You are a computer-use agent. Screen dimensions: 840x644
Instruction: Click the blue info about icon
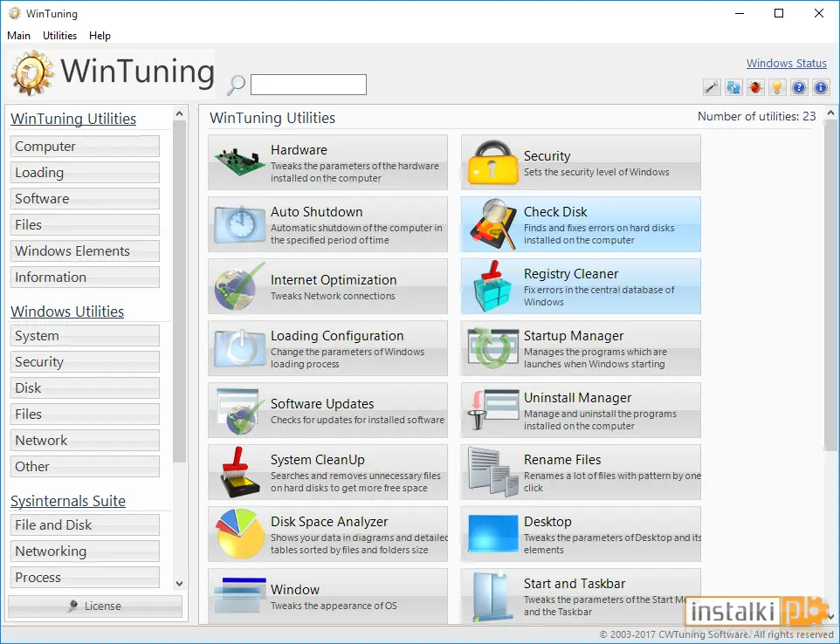click(x=821, y=87)
